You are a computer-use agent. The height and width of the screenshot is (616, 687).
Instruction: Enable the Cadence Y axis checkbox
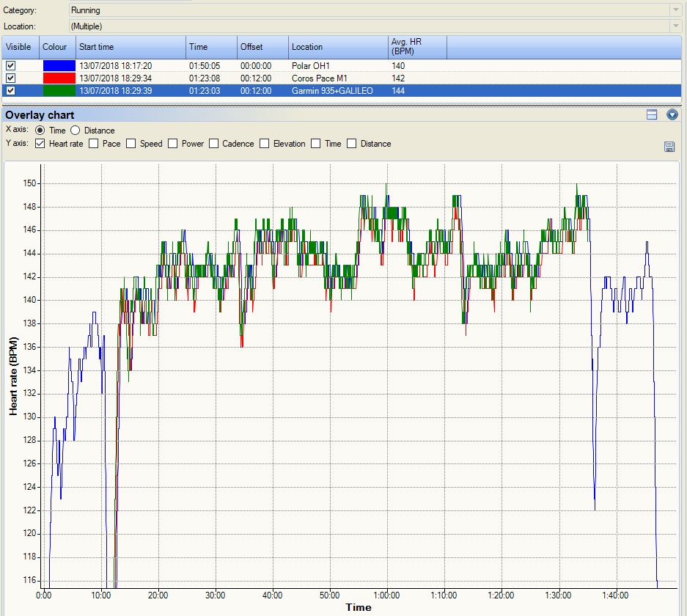213,144
